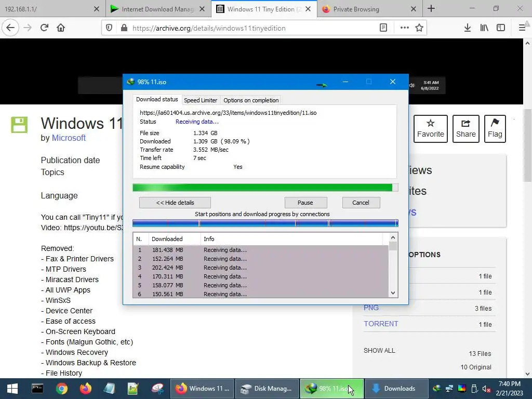Open Firefox downloads arrow panel
This screenshot has height=399, width=532.
[x=467, y=28]
